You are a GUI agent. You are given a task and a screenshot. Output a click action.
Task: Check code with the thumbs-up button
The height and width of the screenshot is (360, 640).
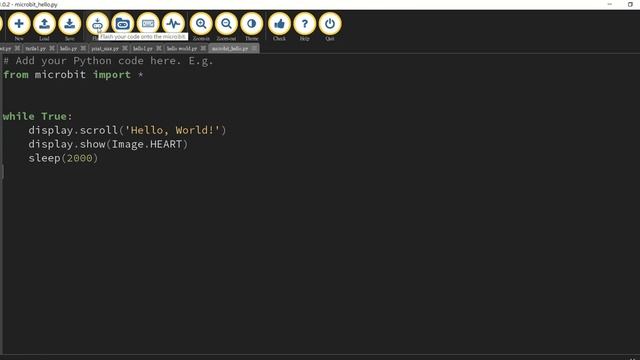279,24
